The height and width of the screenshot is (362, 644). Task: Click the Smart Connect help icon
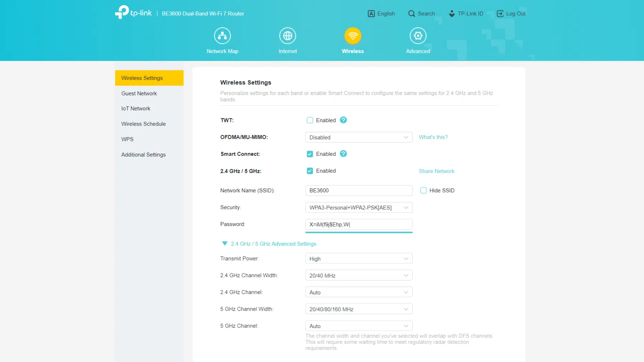tap(343, 154)
